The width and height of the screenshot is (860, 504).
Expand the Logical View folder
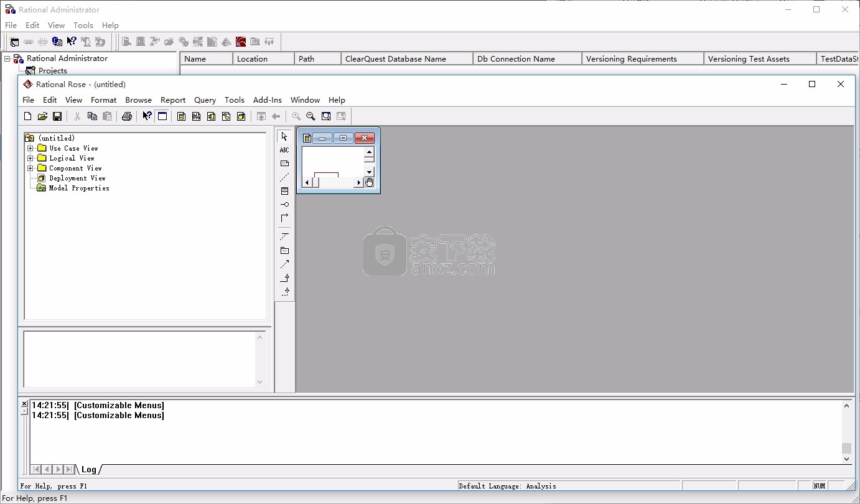(30, 158)
